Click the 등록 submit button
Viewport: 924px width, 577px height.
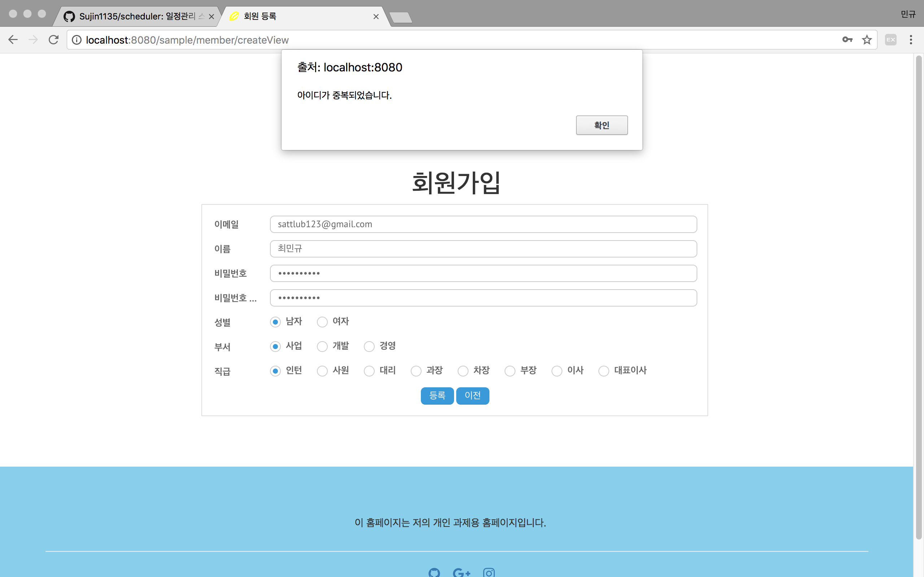click(x=437, y=396)
